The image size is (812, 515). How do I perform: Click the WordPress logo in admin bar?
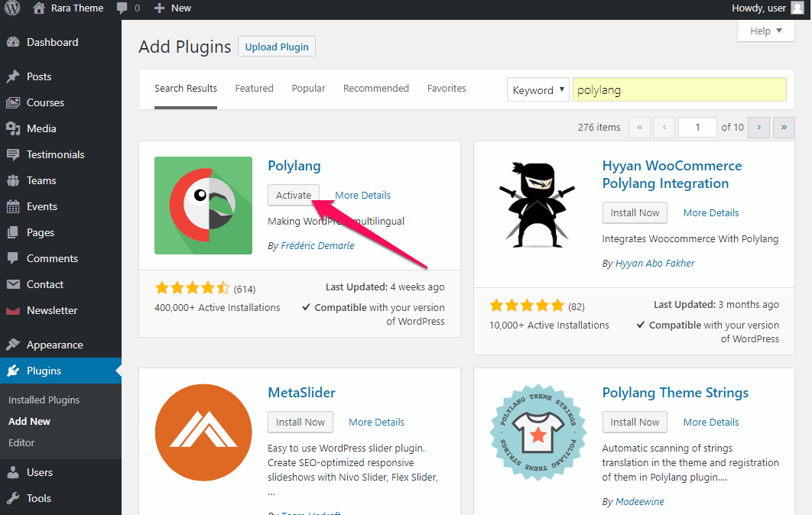click(12, 8)
